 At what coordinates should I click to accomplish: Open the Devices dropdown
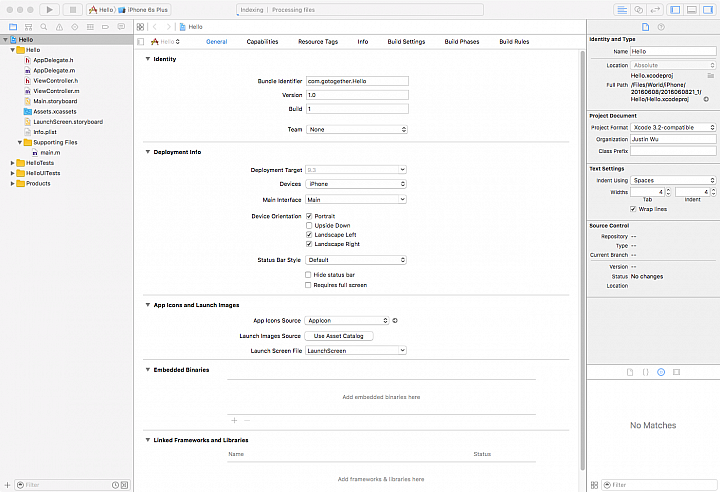(x=356, y=184)
